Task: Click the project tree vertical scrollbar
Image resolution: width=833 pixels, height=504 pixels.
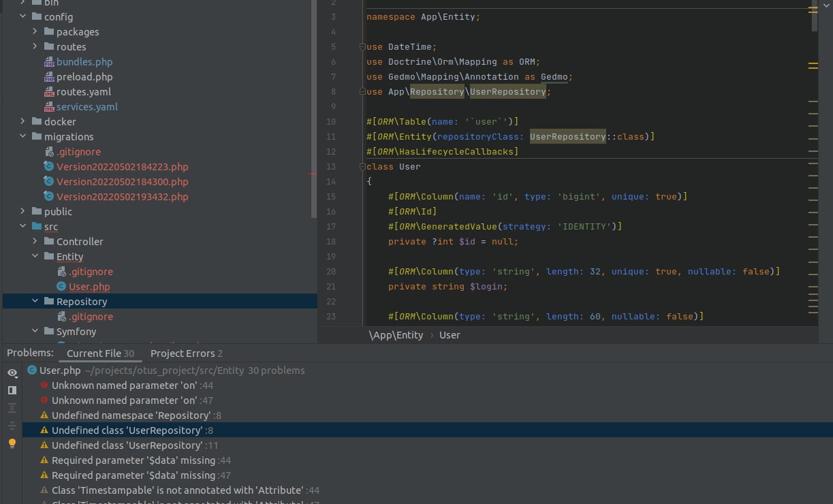Action: pos(314,109)
